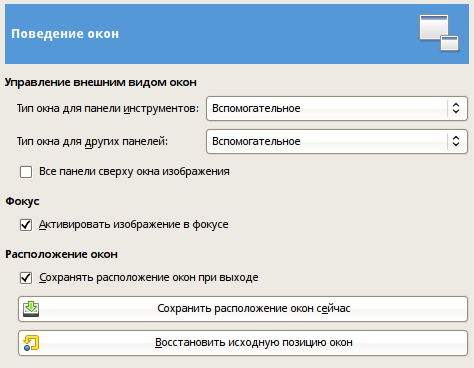Click the 'Расположение окон' section heading
This screenshot has height=368, width=474.
tap(61, 254)
